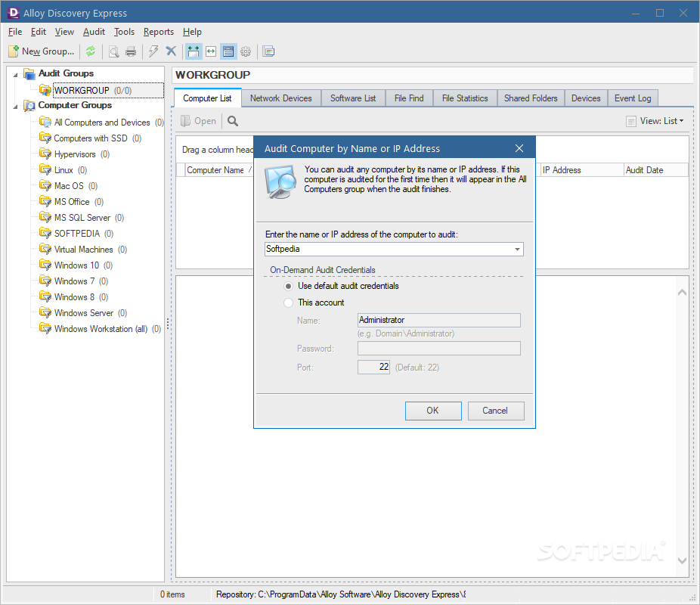
Task: Switch to the Event Log tab
Action: coord(633,98)
